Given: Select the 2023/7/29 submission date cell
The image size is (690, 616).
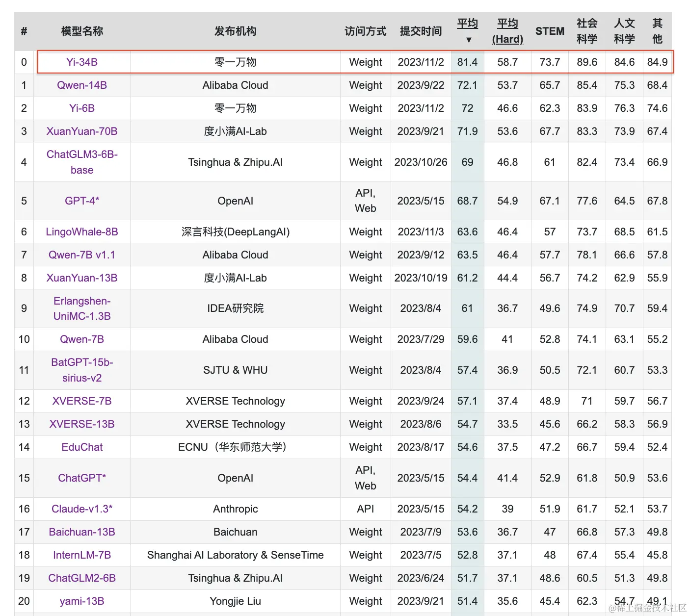Looking at the screenshot, I should pos(421,339).
